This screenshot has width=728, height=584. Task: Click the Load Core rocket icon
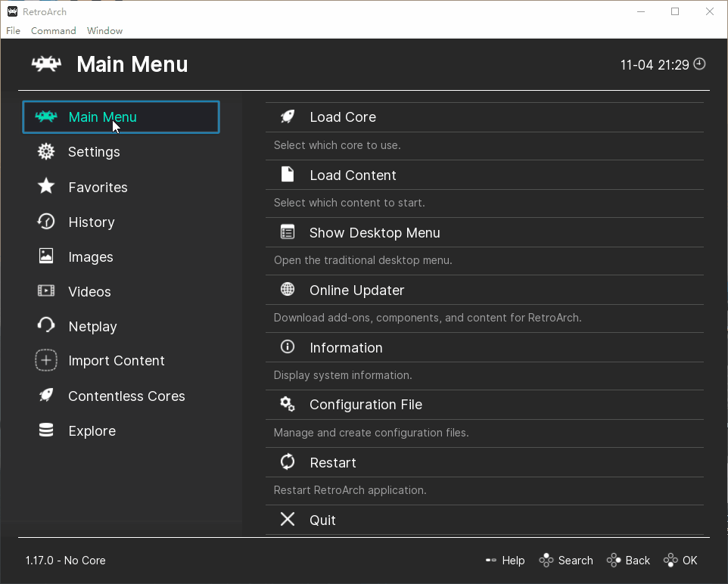288,116
